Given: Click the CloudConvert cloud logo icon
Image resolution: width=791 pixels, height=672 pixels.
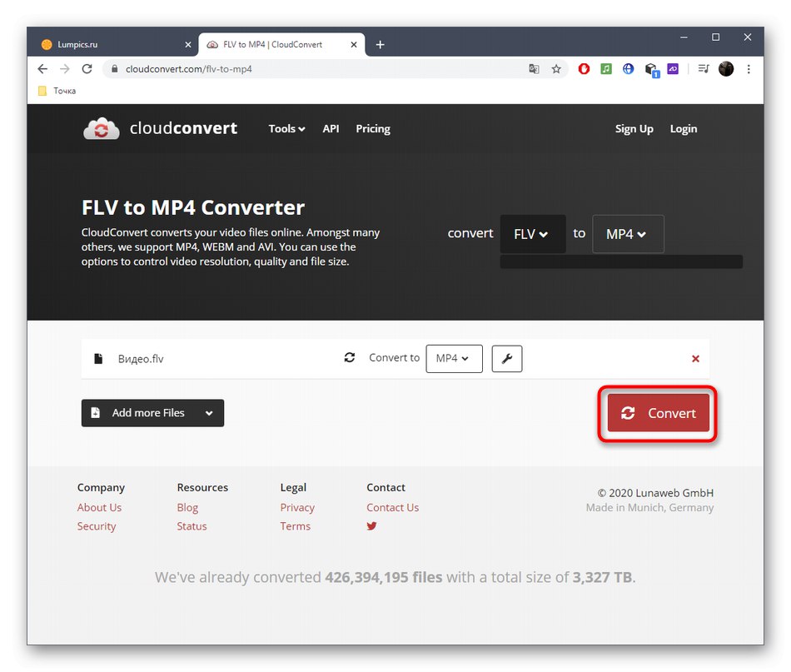Looking at the screenshot, I should click(102, 128).
